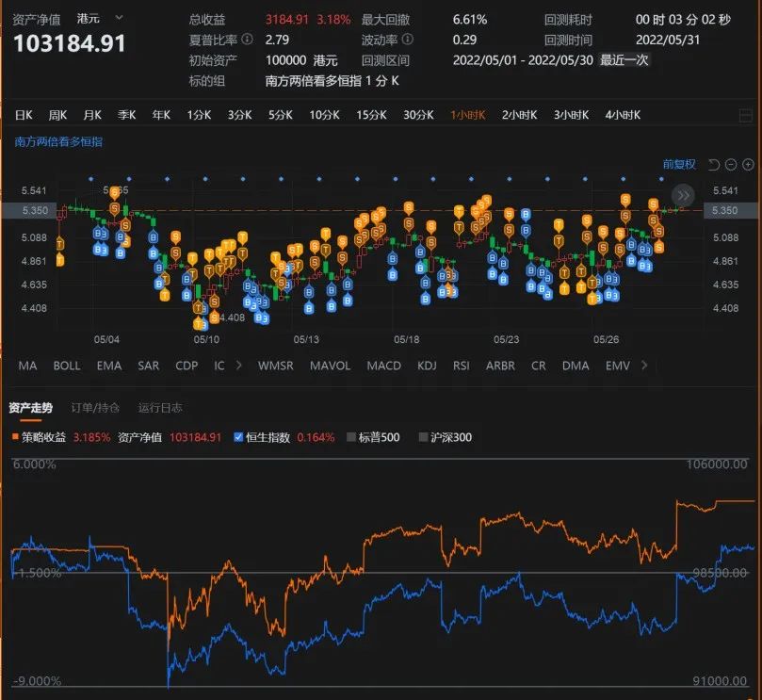Click the undo/reset icon beside 前复权
Viewport: 762px width, 700px height.
[713, 165]
